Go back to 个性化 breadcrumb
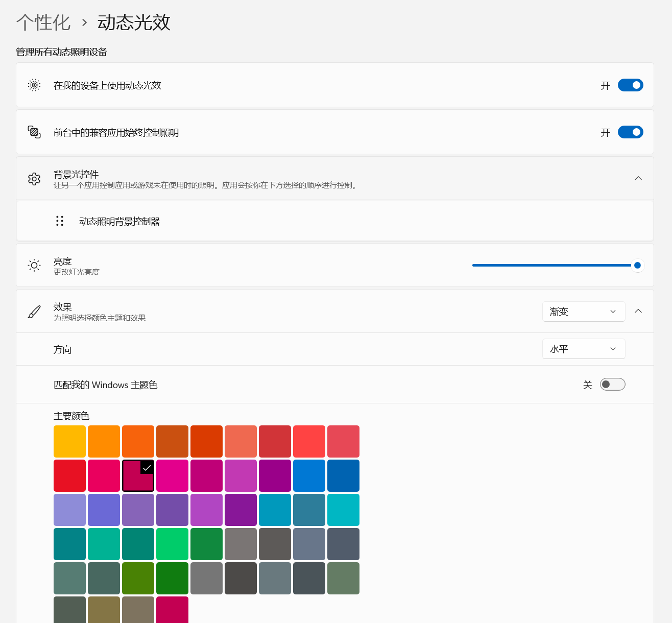Screen dimensions: 672x623 coord(43,22)
